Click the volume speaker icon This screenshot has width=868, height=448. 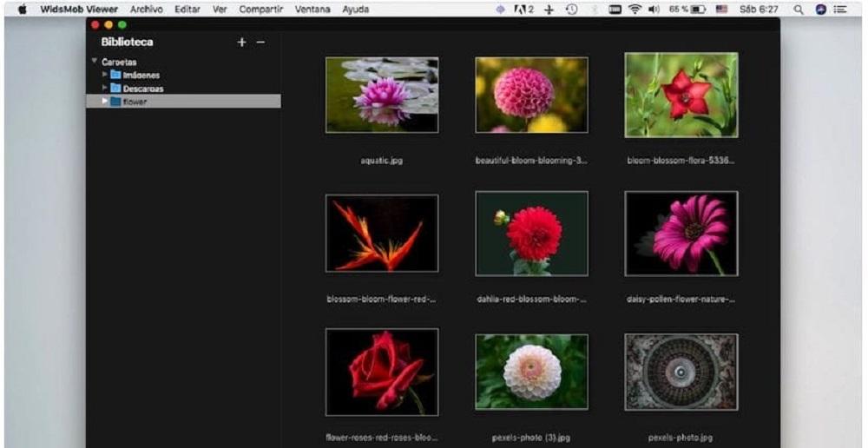click(x=653, y=10)
